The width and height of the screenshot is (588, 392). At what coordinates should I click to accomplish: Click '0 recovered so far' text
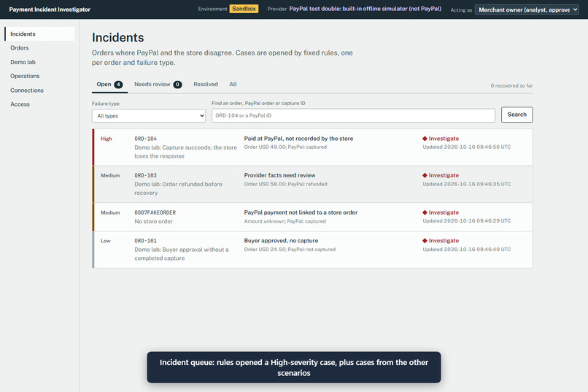coord(511,85)
